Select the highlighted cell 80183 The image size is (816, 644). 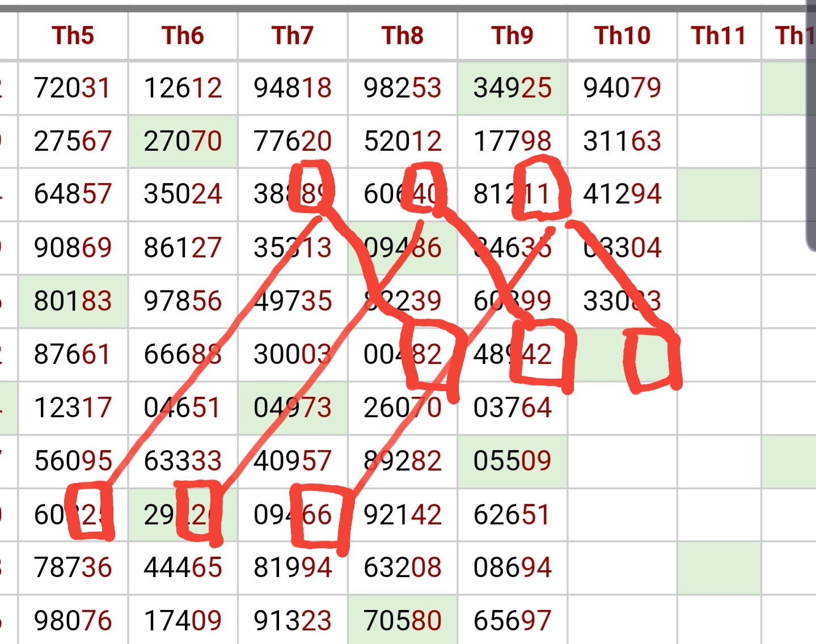73,302
